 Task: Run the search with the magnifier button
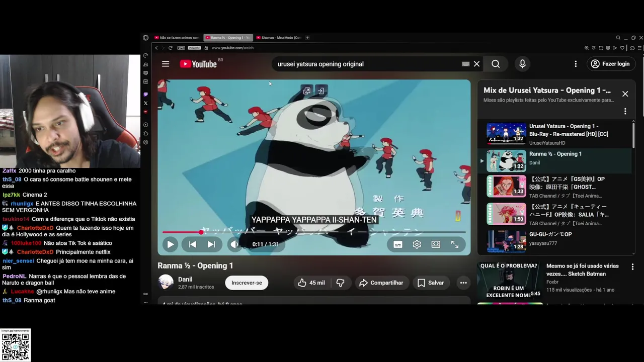click(496, 64)
